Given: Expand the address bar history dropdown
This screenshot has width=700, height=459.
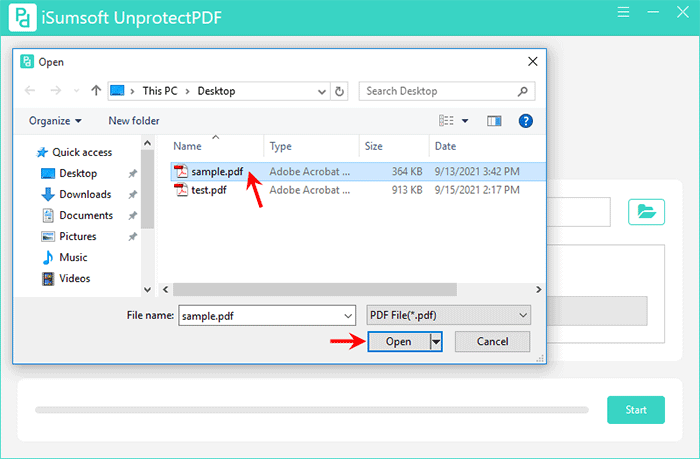Looking at the screenshot, I should pyautogui.click(x=321, y=92).
